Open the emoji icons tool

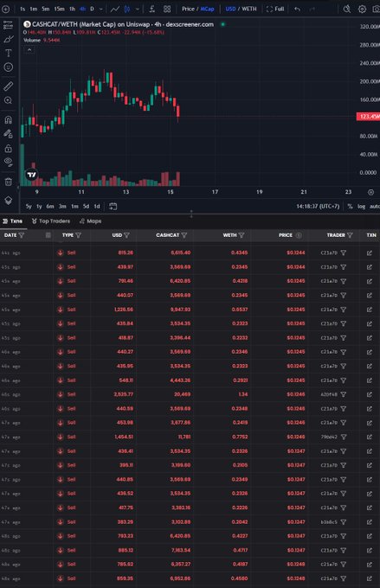(8, 67)
